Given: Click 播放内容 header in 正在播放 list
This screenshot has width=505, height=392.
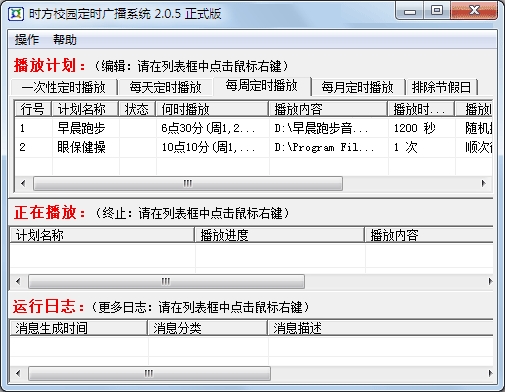Looking at the screenshot, I should click(429, 235).
